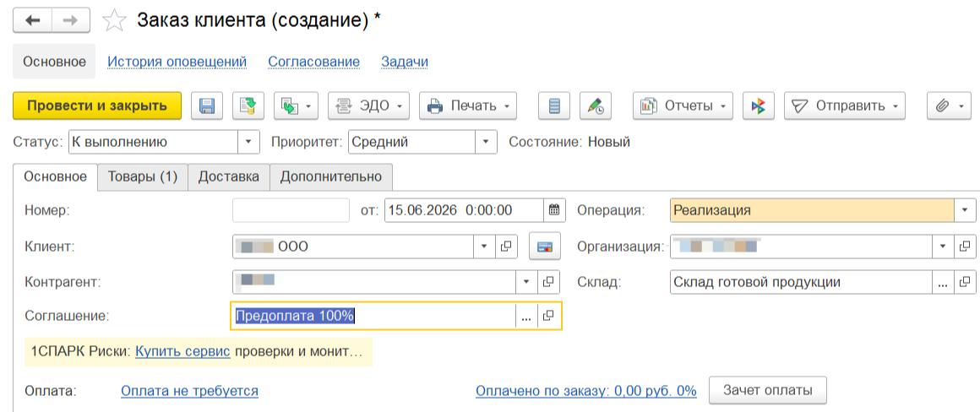Expand the Операция dropdown
Image resolution: width=980 pixels, height=412 pixels.
tap(965, 210)
